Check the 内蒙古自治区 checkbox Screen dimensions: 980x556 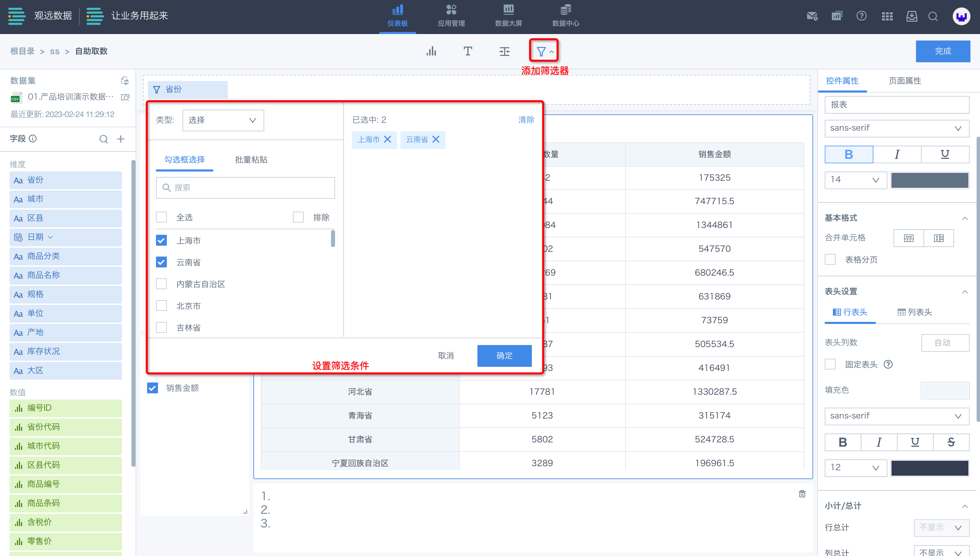click(x=161, y=284)
